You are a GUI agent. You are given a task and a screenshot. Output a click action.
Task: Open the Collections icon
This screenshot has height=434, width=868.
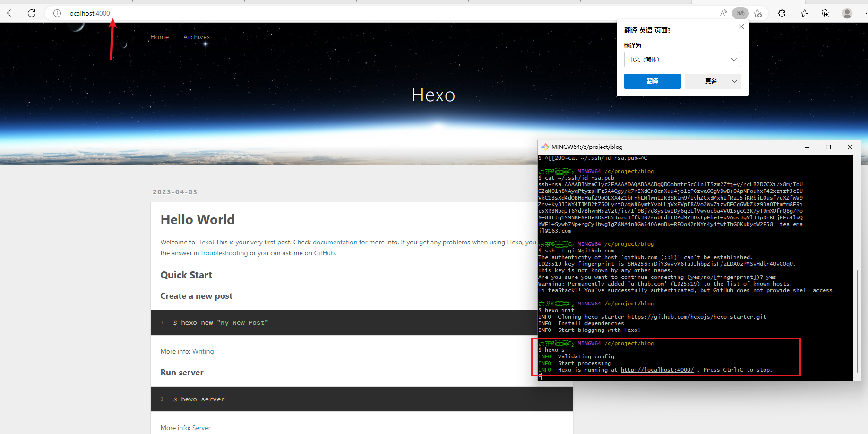tap(825, 13)
